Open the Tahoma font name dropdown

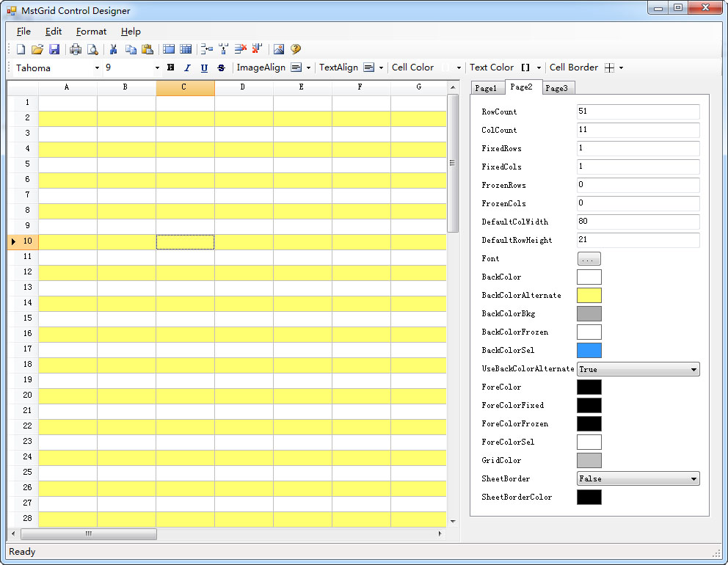click(x=97, y=68)
